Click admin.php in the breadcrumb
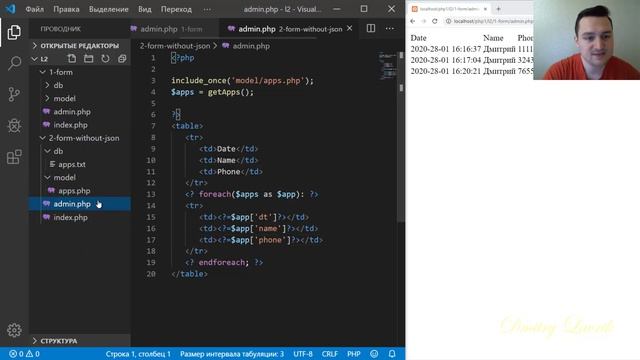Screen dimensions: 640x360 251,46
